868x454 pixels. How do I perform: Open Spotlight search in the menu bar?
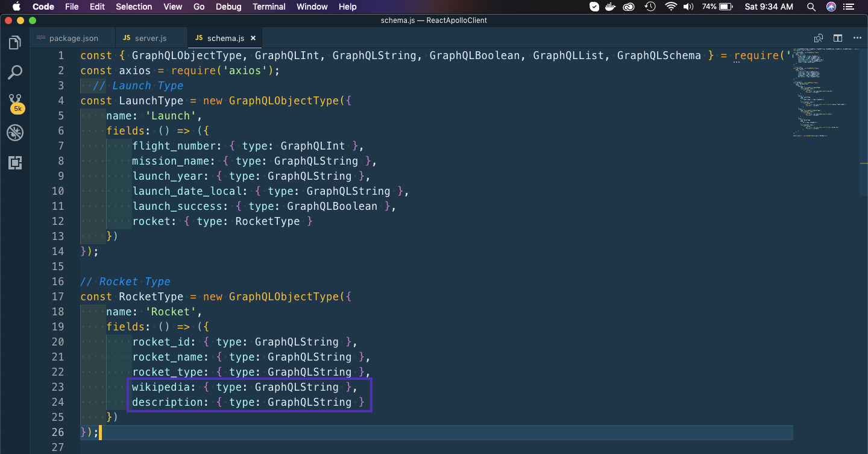[x=811, y=7]
